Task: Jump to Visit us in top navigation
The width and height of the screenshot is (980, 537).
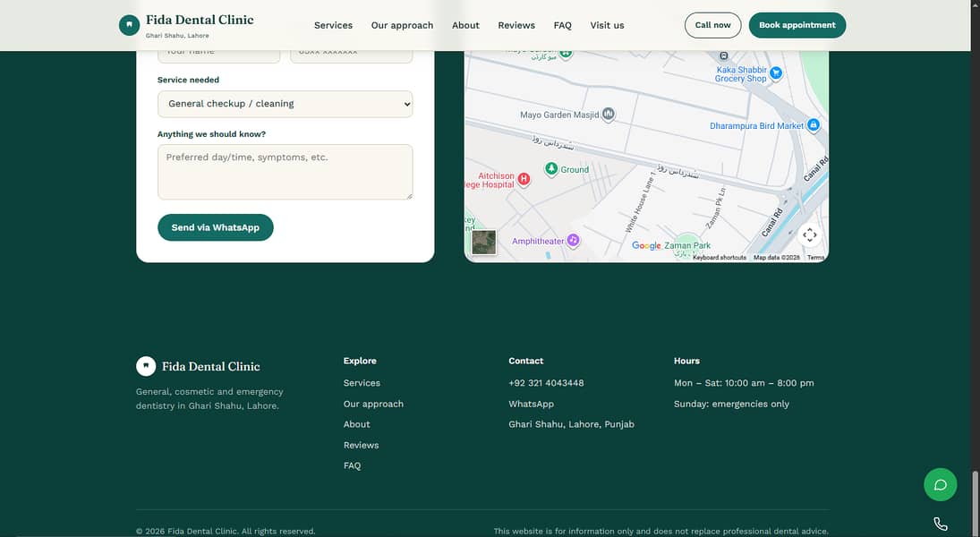Action: point(607,26)
